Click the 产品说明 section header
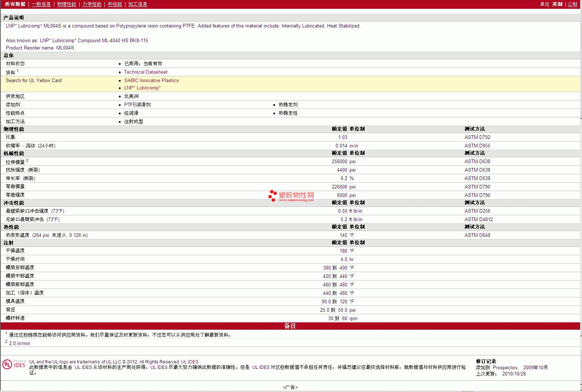This screenshot has height=392, width=582. click(14, 18)
